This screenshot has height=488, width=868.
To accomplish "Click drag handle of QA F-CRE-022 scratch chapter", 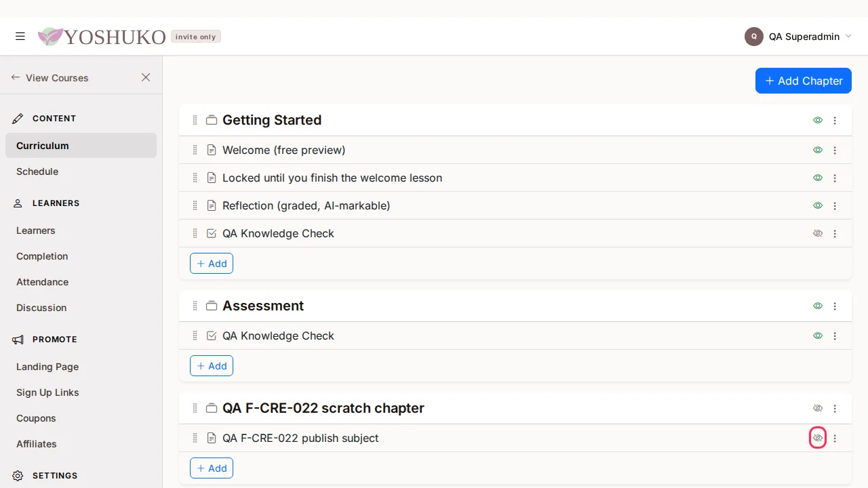I will [195, 408].
